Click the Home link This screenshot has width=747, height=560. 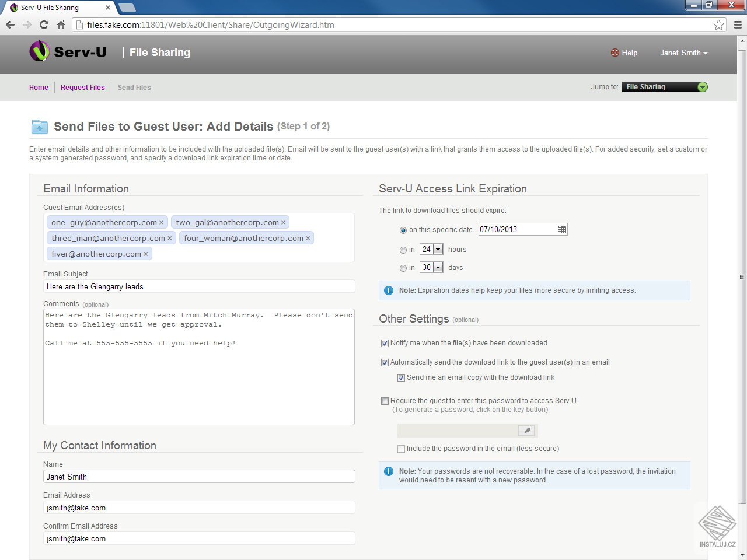click(x=39, y=87)
